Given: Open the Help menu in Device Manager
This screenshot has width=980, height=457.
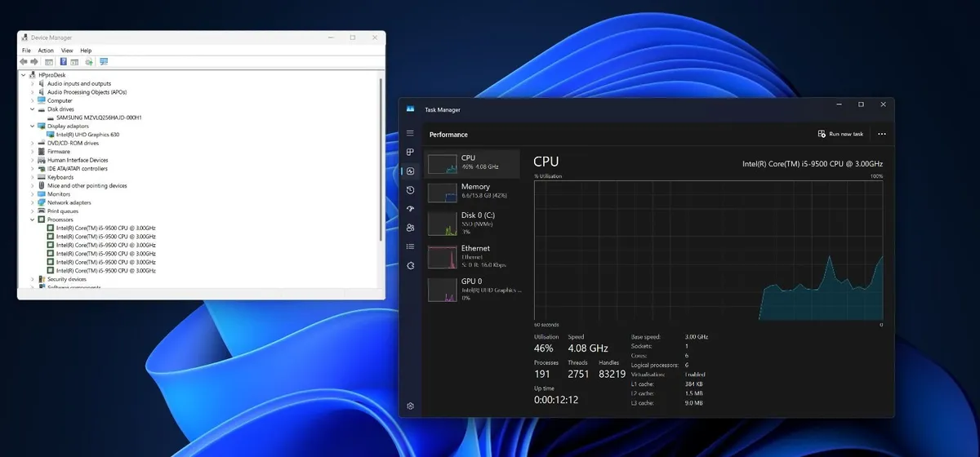Looking at the screenshot, I should click(x=86, y=51).
